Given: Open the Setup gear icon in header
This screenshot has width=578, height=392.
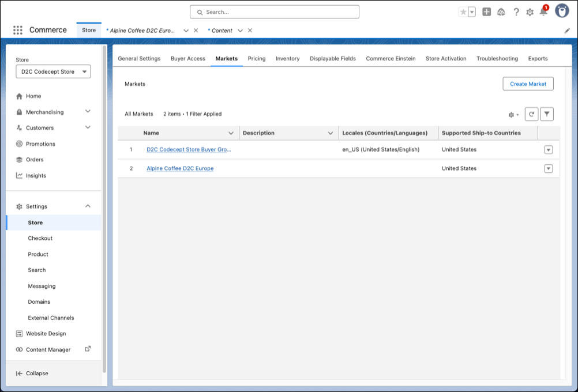Looking at the screenshot, I should tap(530, 12).
